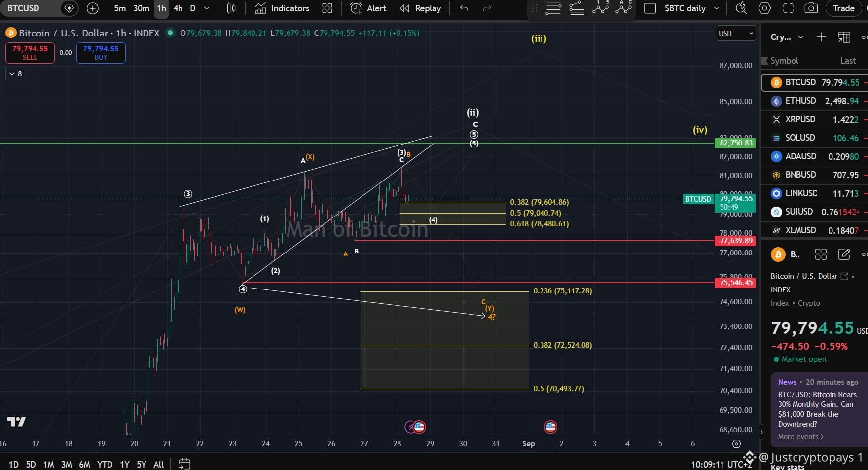The width and height of the screenshot is (868, 470).
Task: Open the Indicators dialog
Action: pos(282,8)
